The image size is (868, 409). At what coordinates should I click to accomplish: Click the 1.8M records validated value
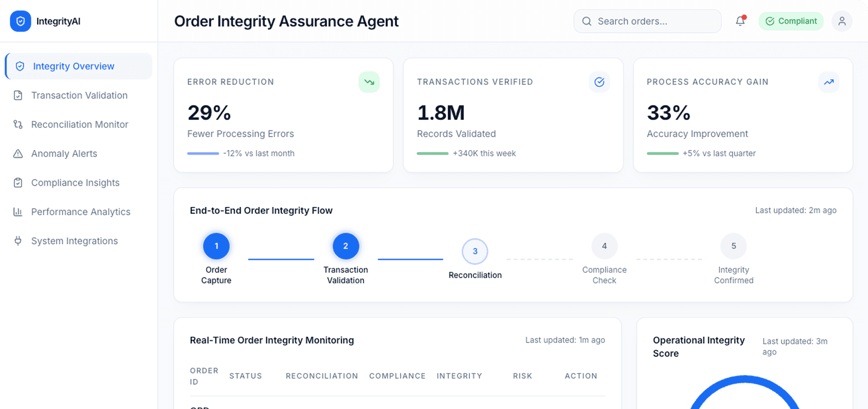click(441, 113)
